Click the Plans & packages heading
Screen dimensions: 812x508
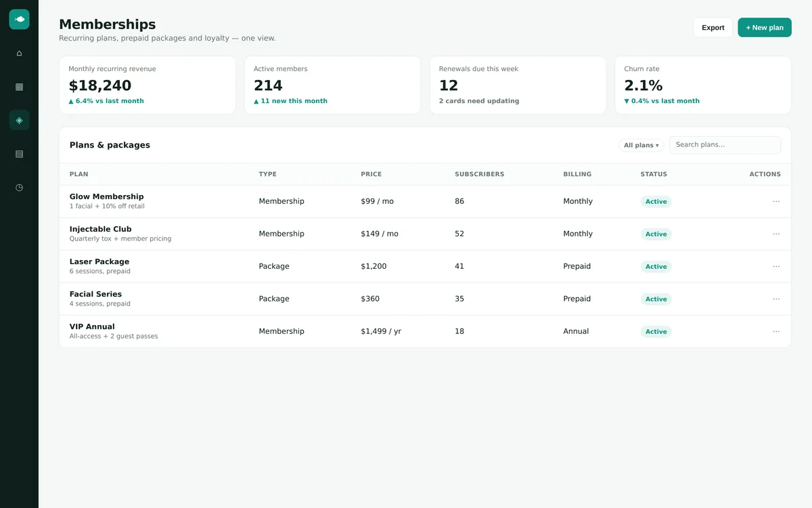click(110, 145)
